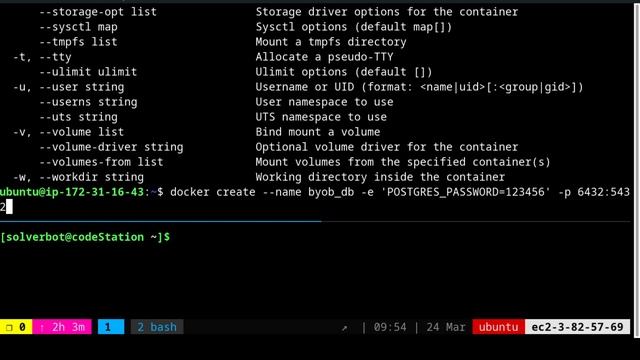Click the --uts string option
This screenshot has width=640, height=360.
(x=78, y=117)
